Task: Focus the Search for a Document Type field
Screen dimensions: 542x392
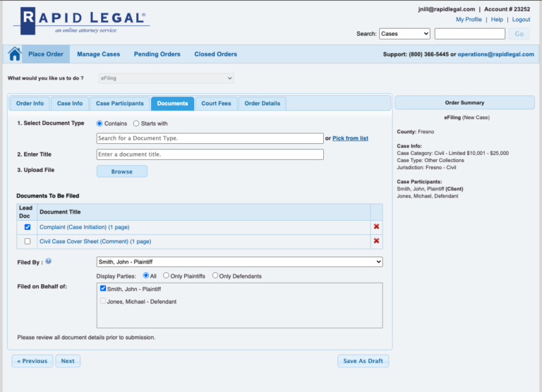Action: pos(210,138)
